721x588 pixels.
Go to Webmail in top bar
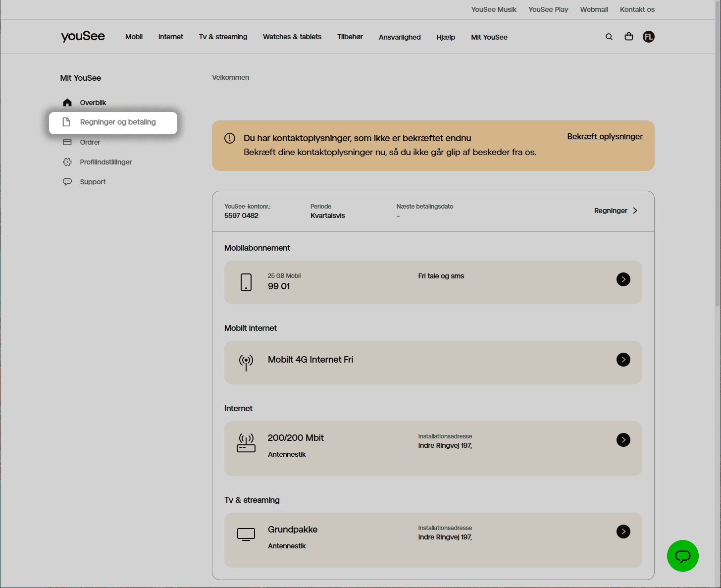[594, 9]
